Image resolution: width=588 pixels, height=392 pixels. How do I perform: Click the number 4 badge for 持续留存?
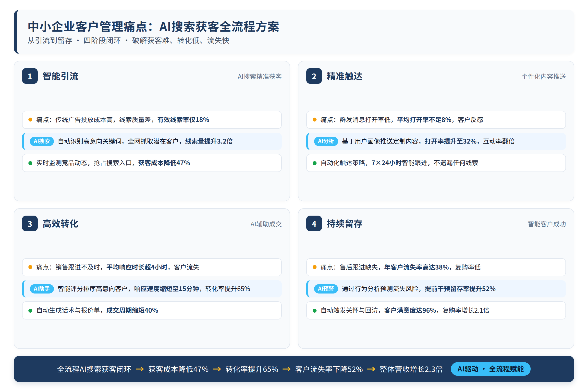coord(314,223)
